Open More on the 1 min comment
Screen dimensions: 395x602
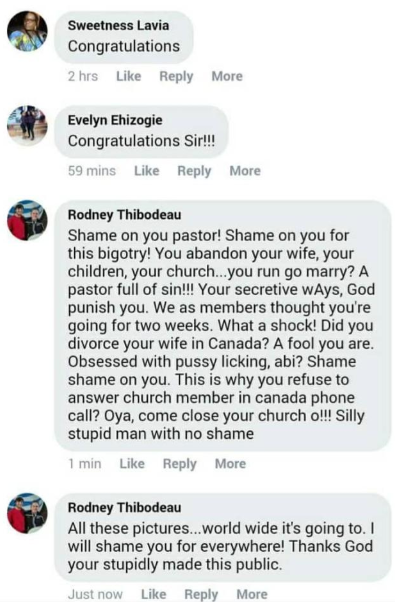point(230,463)
